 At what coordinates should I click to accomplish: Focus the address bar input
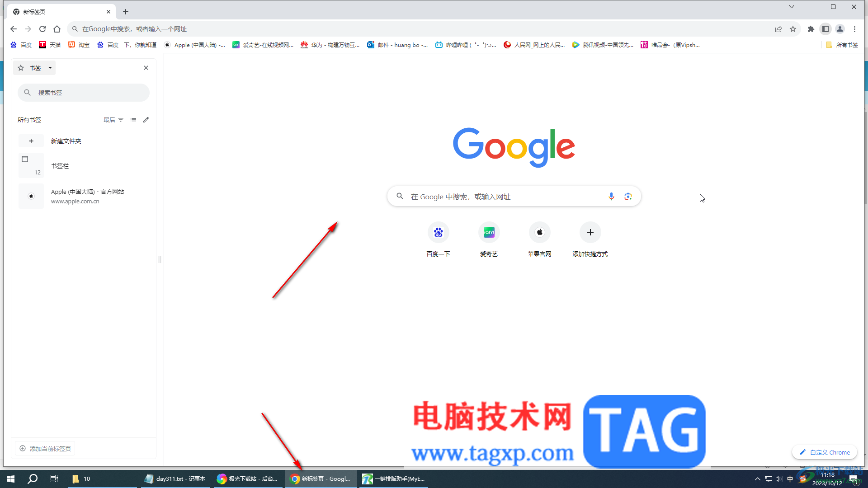[x=425, y=29]
